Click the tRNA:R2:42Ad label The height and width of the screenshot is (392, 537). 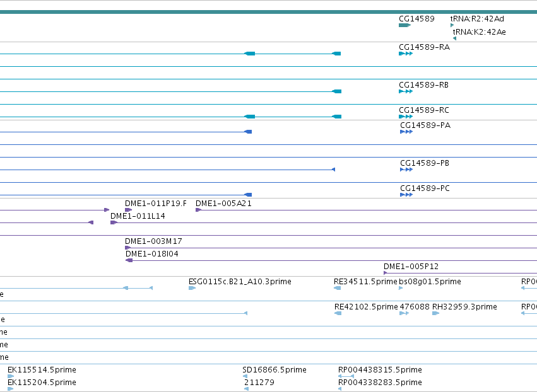[477, 19]
